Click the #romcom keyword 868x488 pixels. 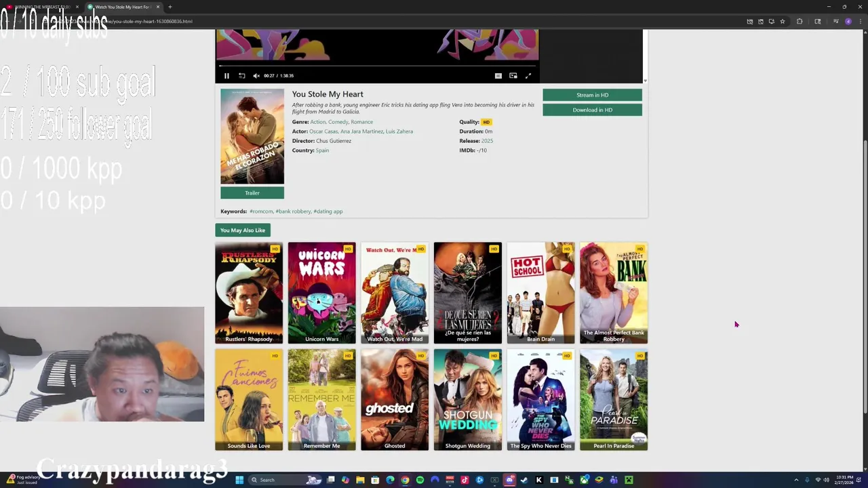coord(261,211)
